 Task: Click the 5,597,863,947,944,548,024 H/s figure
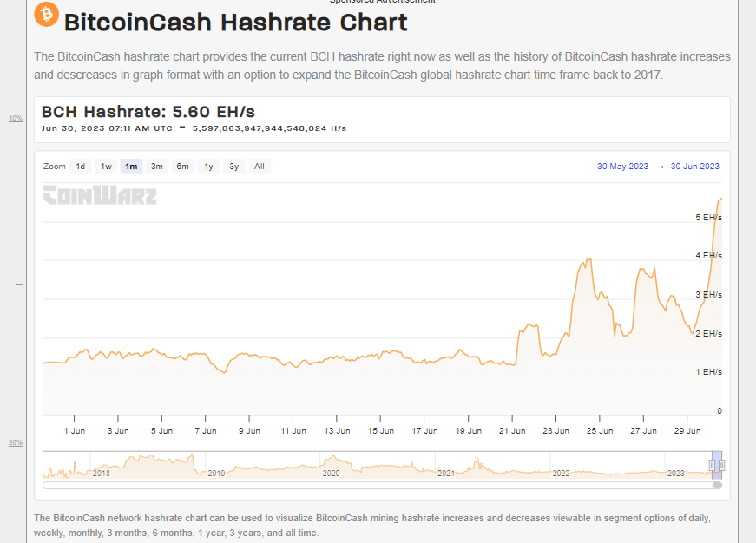269,128
